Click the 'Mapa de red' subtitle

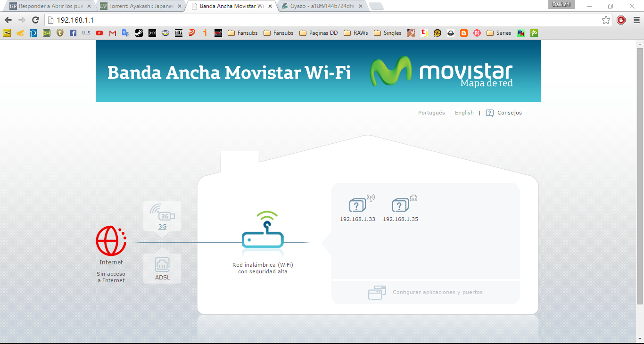pos(487,83)
